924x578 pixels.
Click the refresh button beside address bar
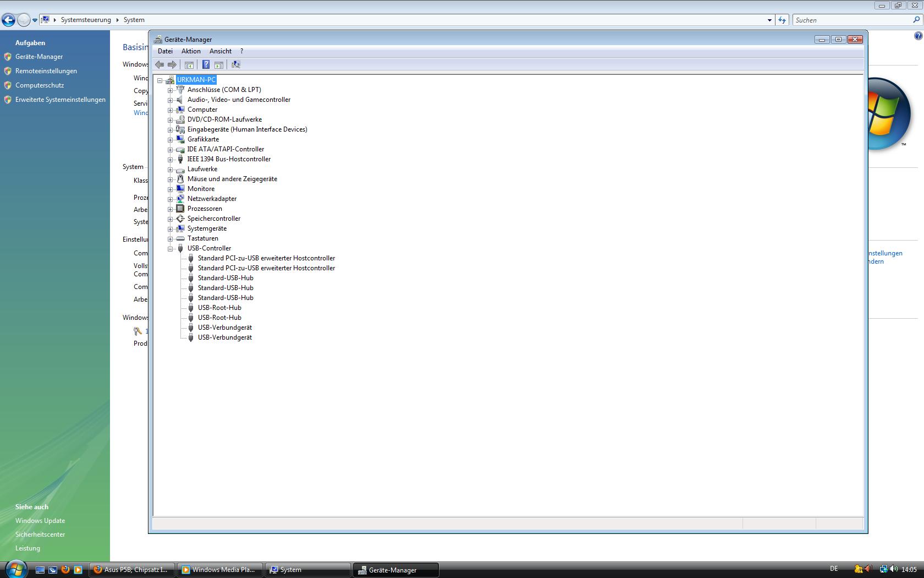[782, 20]
